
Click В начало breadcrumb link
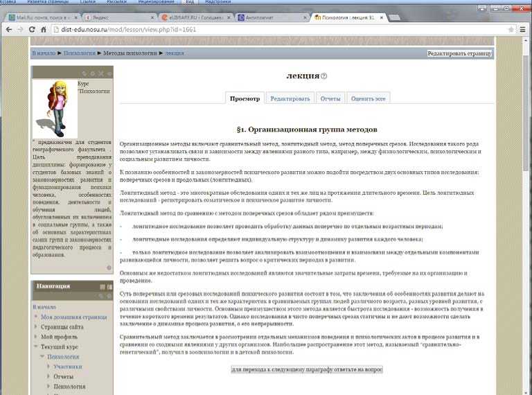44,53
